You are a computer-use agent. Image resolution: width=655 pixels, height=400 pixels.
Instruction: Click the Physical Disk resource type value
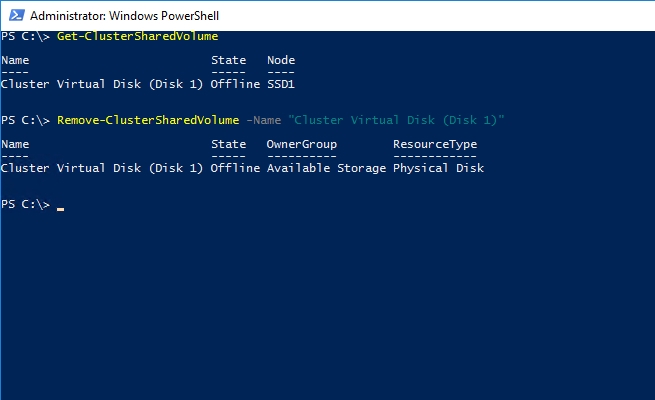coord(438,168)
